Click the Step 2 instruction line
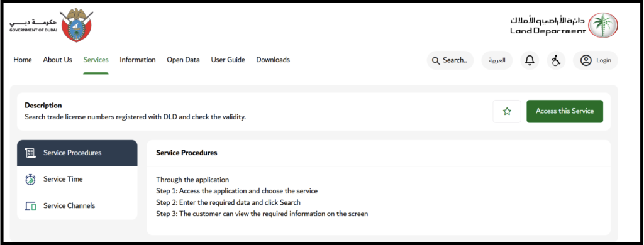Viewport: 644px width, 245px height. point(228,203)
